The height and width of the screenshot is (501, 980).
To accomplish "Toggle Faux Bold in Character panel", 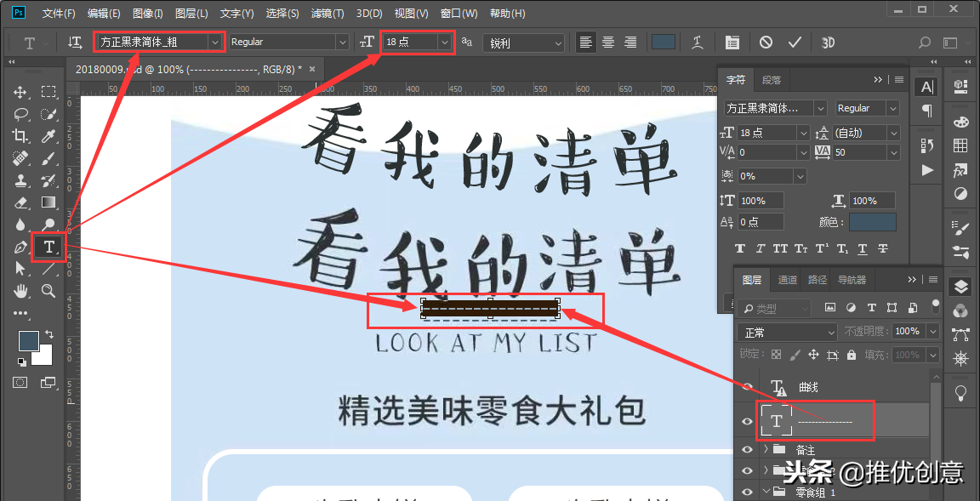I will 740,248.
